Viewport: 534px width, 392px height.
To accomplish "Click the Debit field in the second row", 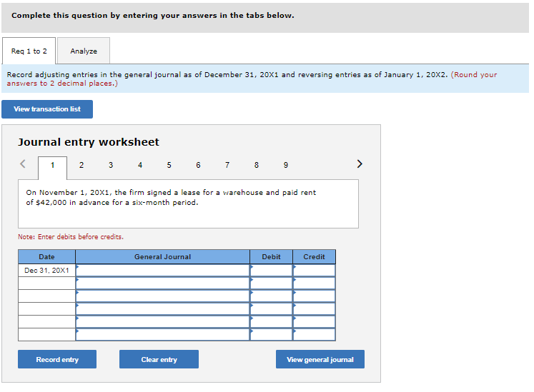I will (272, 283).
